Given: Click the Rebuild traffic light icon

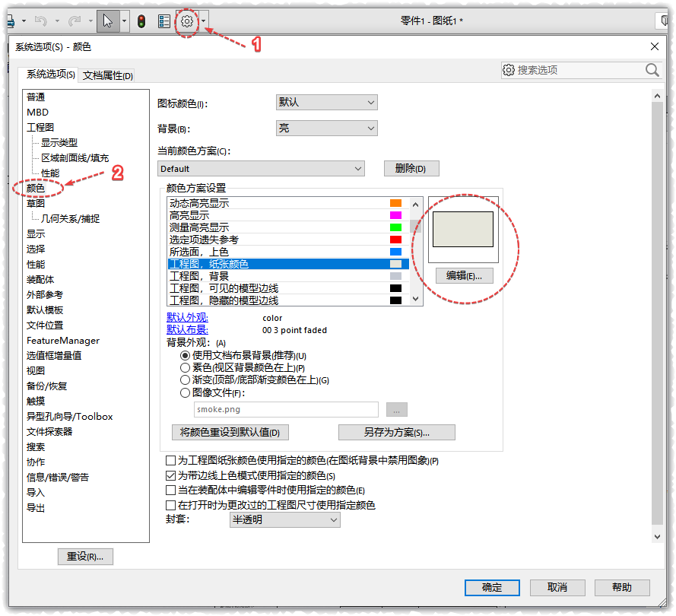Looking at the screenshot, I should click(141, 21).
